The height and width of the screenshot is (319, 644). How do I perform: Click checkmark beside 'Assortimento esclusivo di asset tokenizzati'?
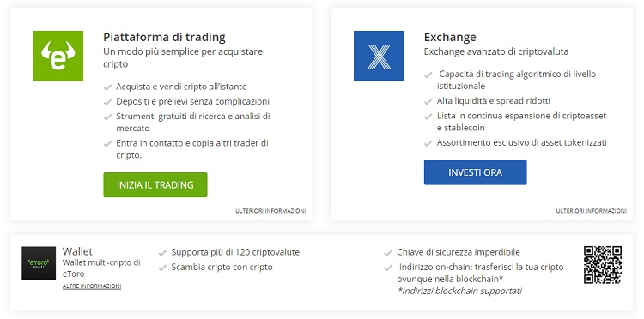point(428,143)
